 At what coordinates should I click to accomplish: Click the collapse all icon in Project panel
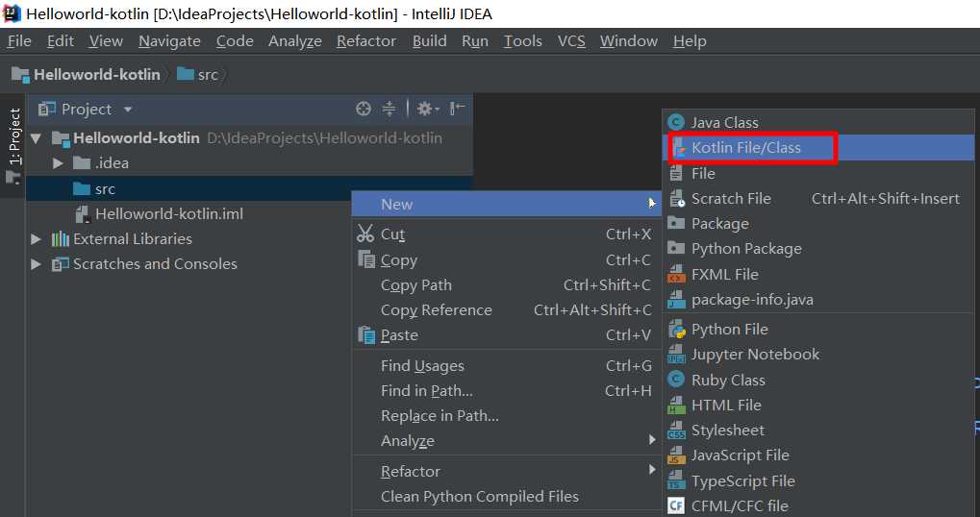(x=389, y=109)
